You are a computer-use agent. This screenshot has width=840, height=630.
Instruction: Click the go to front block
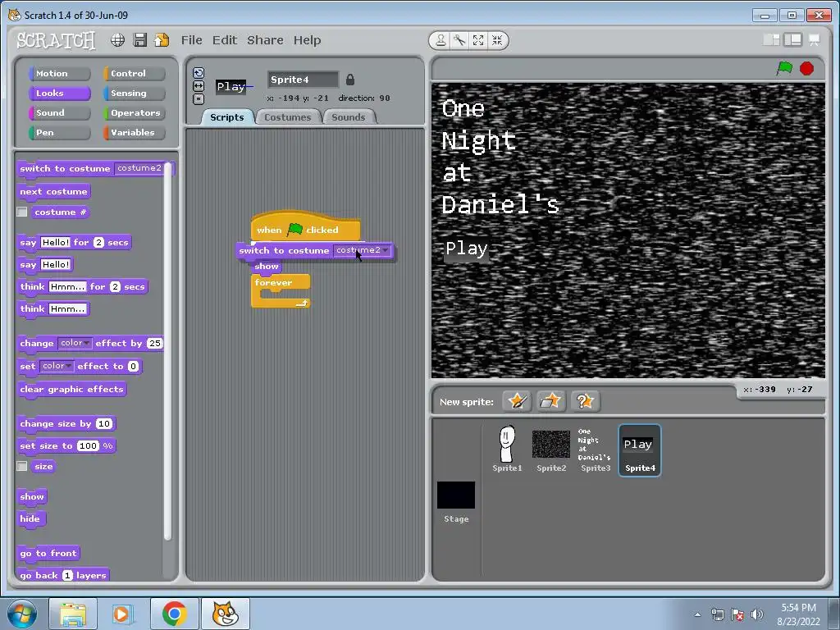click(x=48, y=554)
